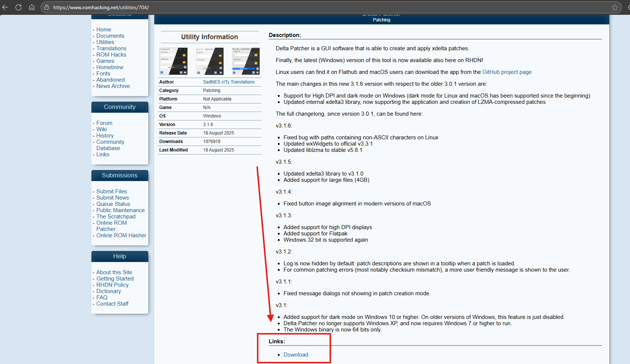Check the Queue Status link

point(113,204)
